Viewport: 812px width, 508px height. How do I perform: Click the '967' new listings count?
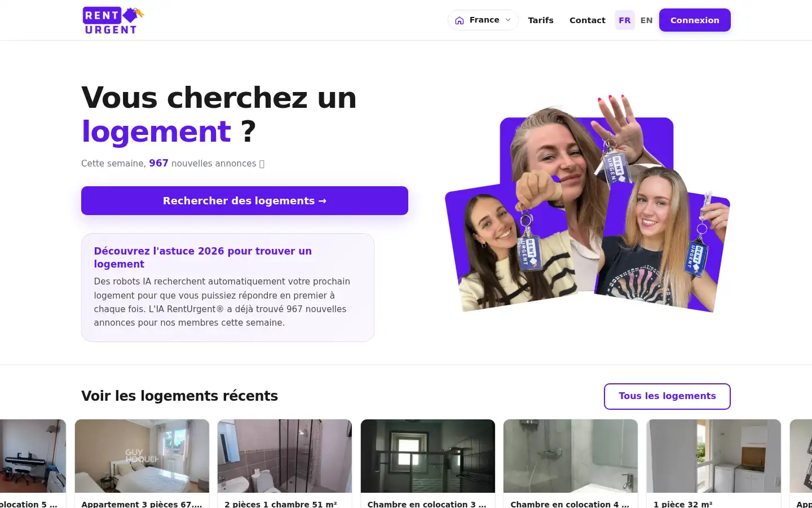click(x=158, y=163)
